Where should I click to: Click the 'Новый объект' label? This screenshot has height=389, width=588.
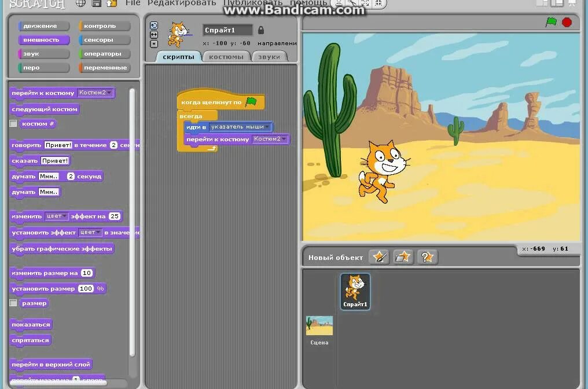(x=336, y=258)
